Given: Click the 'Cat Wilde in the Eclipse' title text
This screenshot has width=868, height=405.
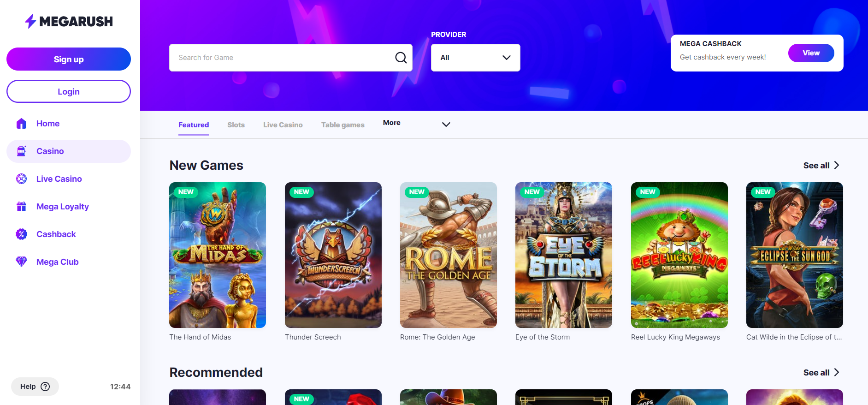Looking at the screenshot, I should click(794, 337).
